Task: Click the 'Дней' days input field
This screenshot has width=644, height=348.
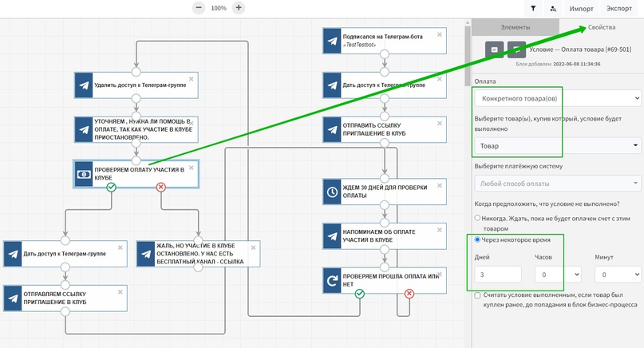Action: coord(498,275)
